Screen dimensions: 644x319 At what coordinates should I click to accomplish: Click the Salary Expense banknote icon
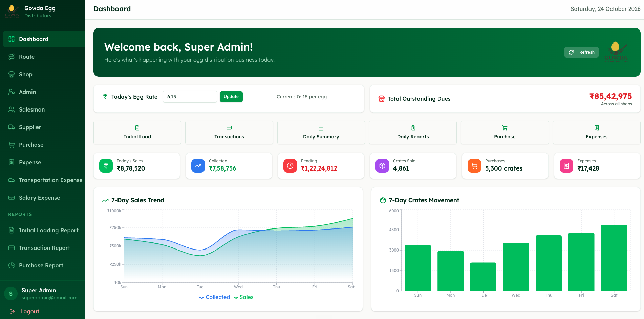point(12,198)
